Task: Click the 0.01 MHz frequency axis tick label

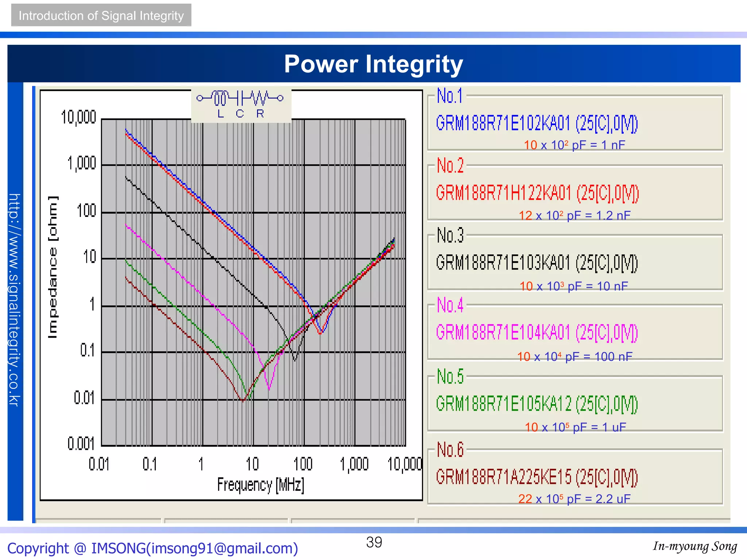Action: pos(99,464)
